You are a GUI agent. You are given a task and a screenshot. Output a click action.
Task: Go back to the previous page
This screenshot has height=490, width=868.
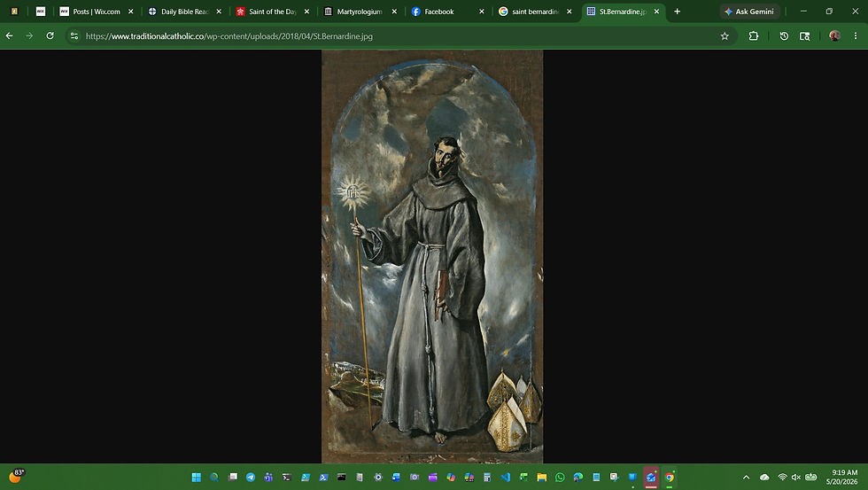(x=10, y=36)
